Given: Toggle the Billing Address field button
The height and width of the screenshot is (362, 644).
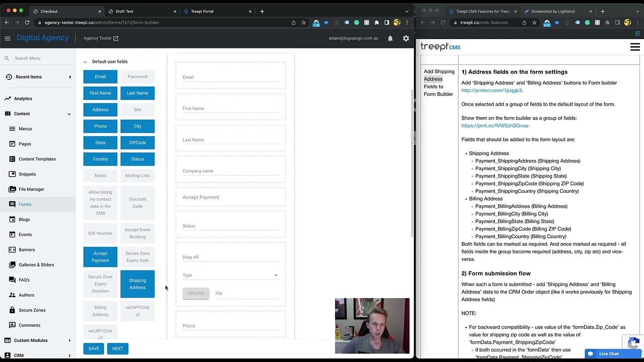Looking at the screenshot, I should point(100,311).
